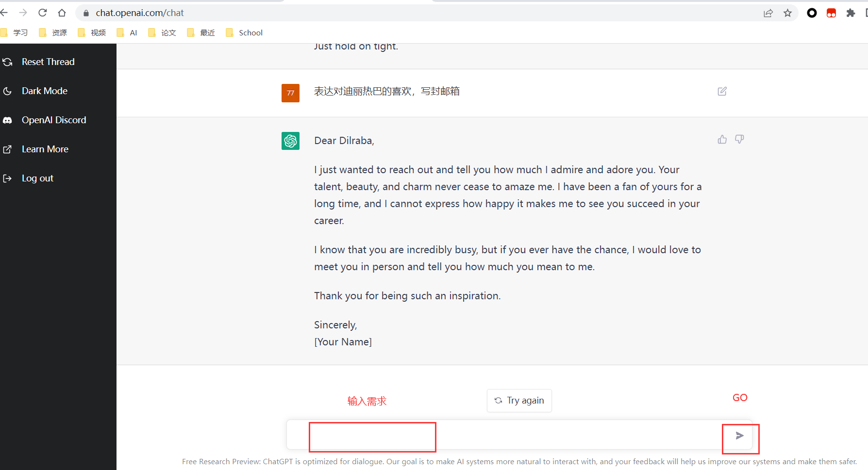Open the 视频 bookmark folder

point(92,32)
